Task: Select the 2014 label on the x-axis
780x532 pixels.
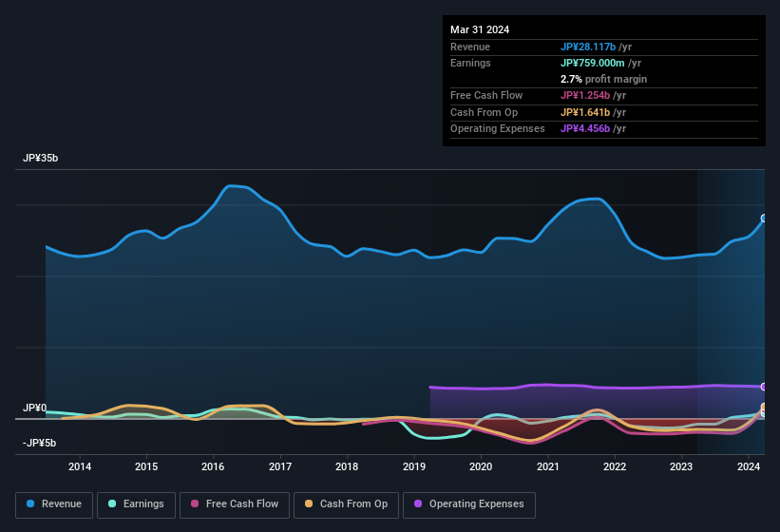Action: [x=80, y=466]
